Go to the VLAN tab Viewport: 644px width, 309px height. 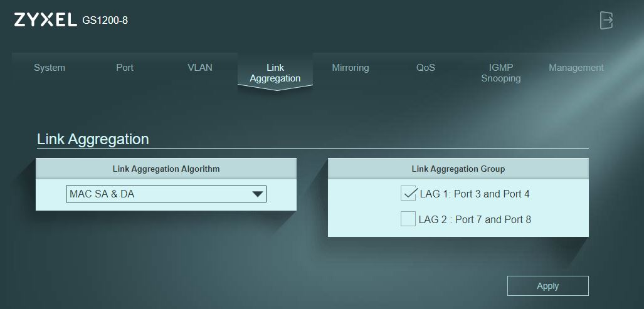[x=200, y=68]
